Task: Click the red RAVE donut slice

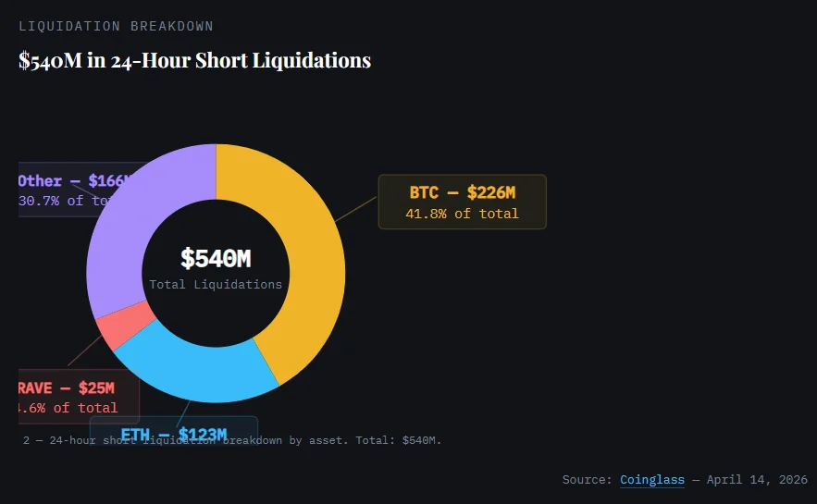Action: 125,326
